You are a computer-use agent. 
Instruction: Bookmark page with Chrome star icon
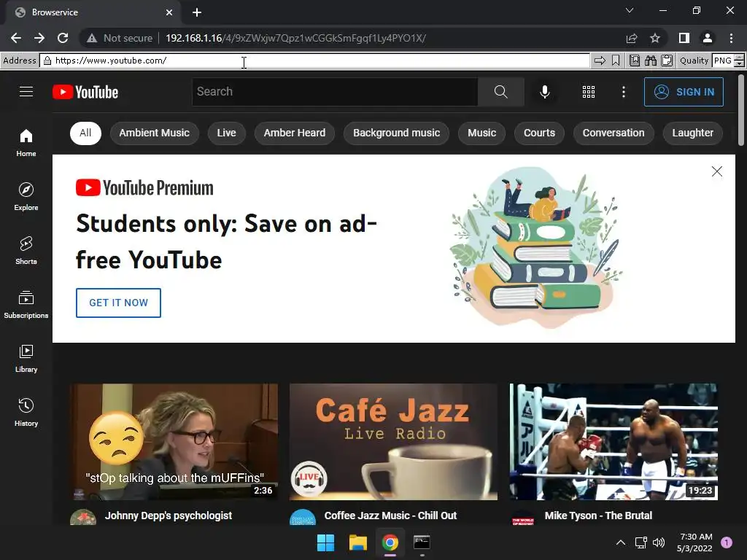(655, 38)
